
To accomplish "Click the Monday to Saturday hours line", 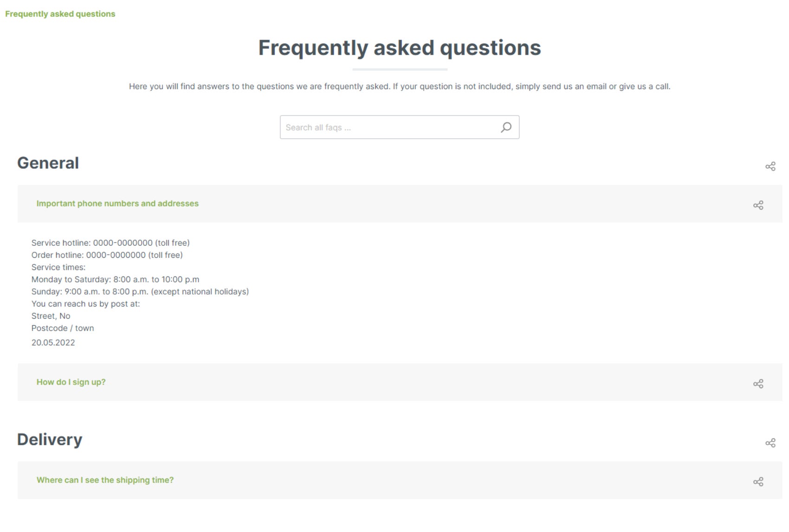I will pyautogui.click(x=115, y=279).
